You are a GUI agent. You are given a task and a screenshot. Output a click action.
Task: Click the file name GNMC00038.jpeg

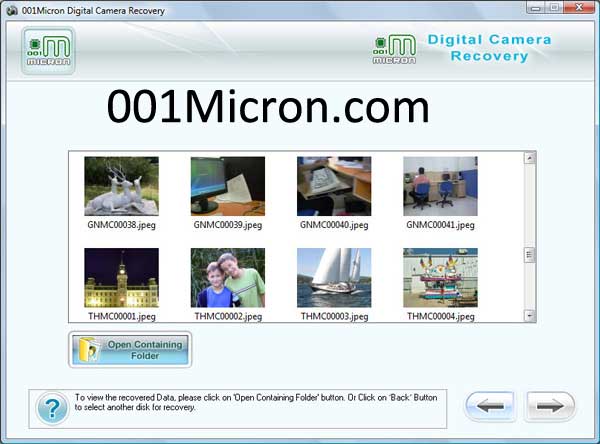point(121,225)
